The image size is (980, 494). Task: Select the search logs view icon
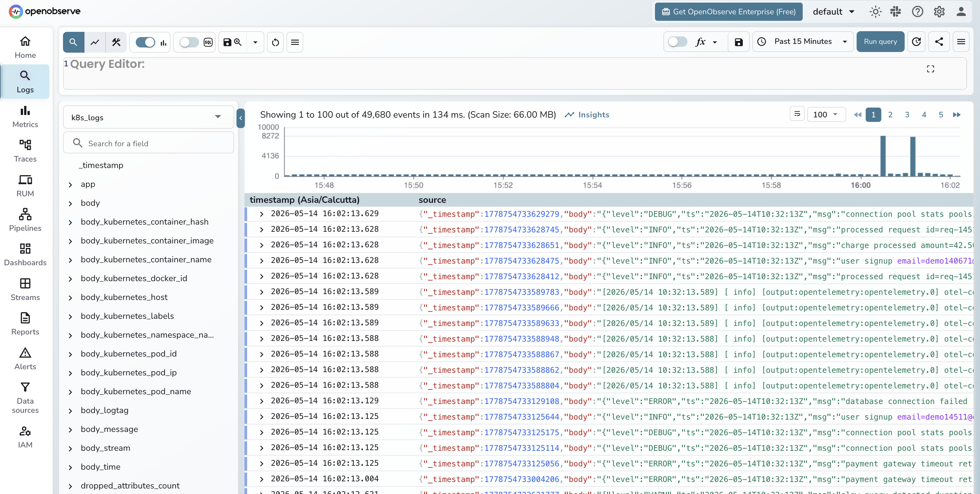[x=73, y=42]
